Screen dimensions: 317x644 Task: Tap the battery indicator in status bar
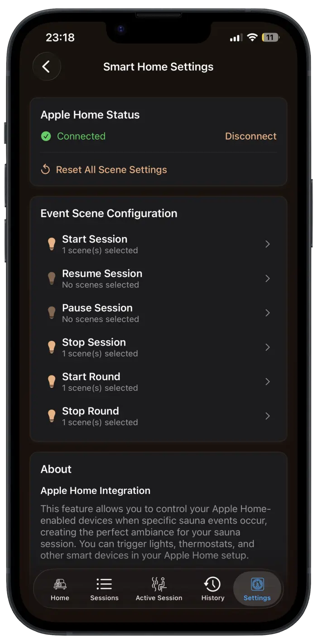(x=270, y=38)
